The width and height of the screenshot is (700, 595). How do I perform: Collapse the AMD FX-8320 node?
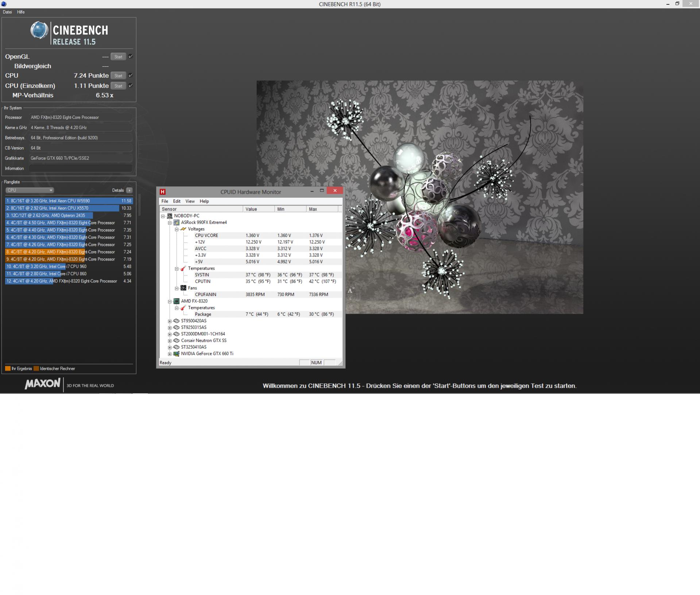[x=170, y=301]
